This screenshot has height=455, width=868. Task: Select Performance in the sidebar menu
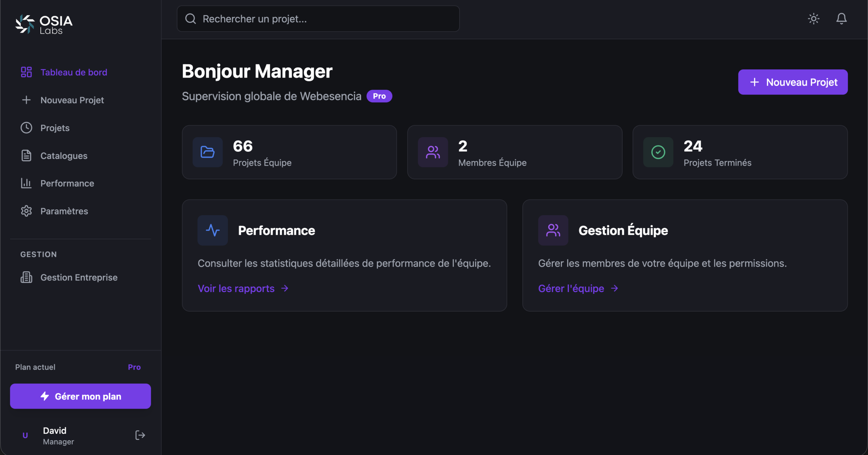[x=67, y=183]
